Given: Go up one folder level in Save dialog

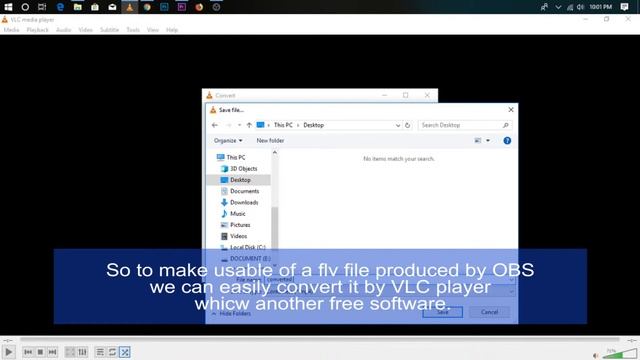Looking at the screenshot, I should click(249, 125).
